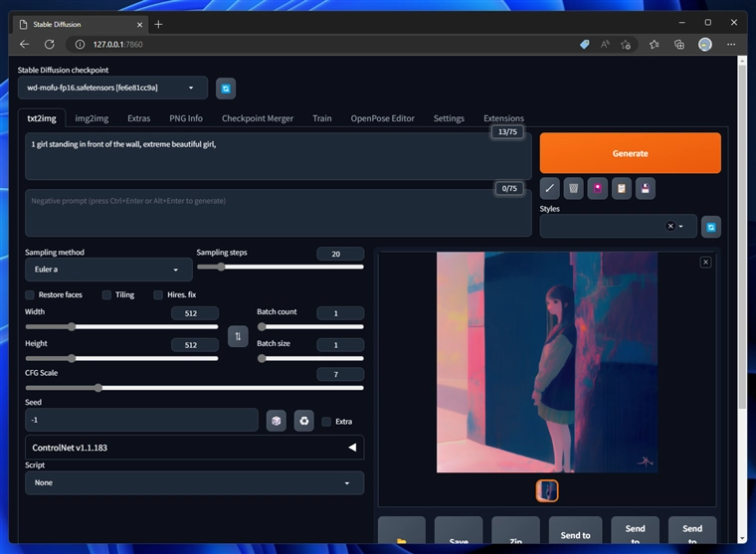756x554 pixels.
Task: Open the Stable Diffusion checkpoint dropdown
Action: (112, 88)
